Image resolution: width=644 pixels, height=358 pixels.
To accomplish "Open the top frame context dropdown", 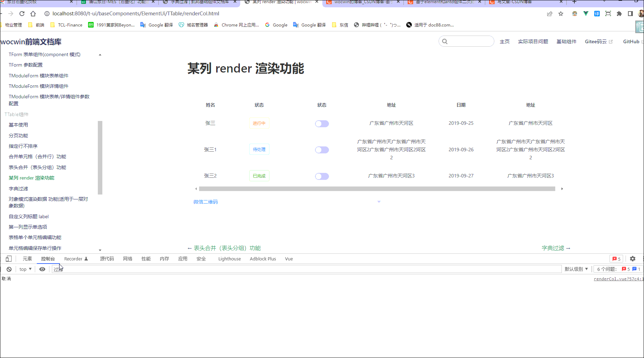I will coord(24,269).
